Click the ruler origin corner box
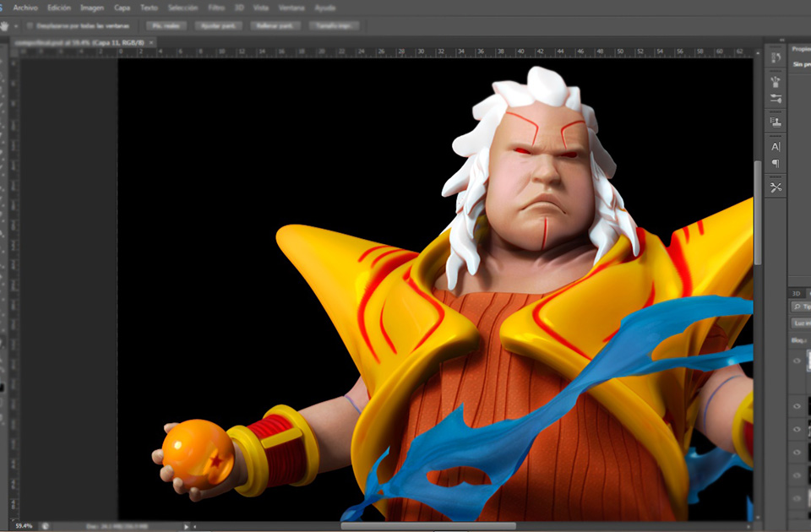Image resolution: width=811 pixels, height=532 pixels. pos(14,52)
